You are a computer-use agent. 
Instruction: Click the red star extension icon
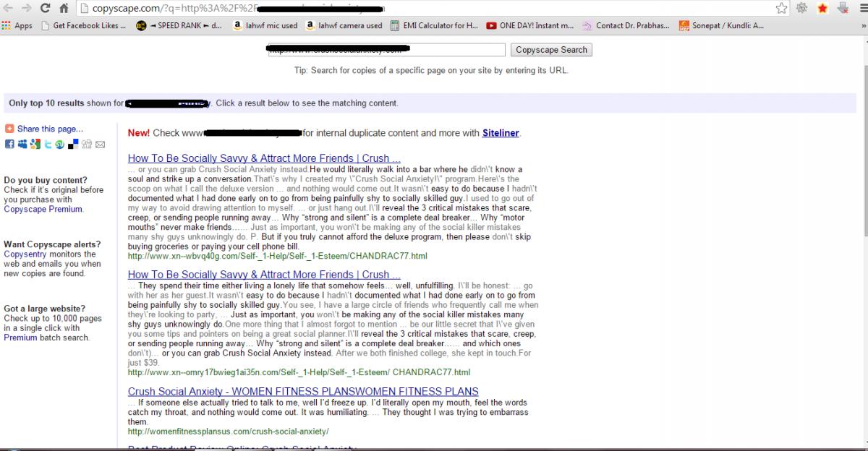(822, 9)
